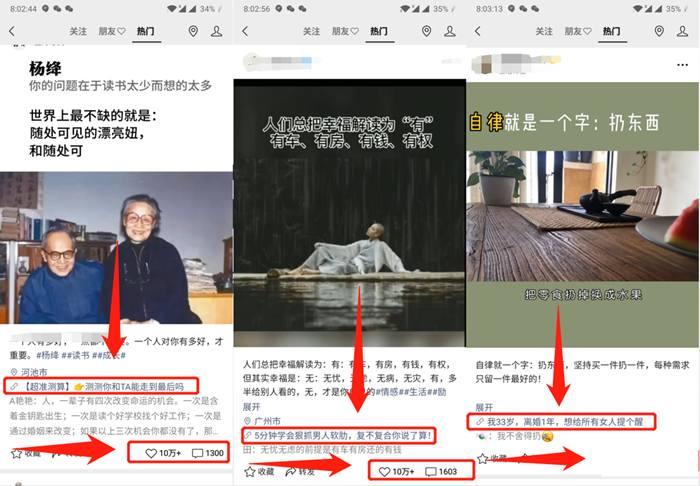Open the 【超准测算】测测你和TA能走到最后吗 link

pos(98,386)
